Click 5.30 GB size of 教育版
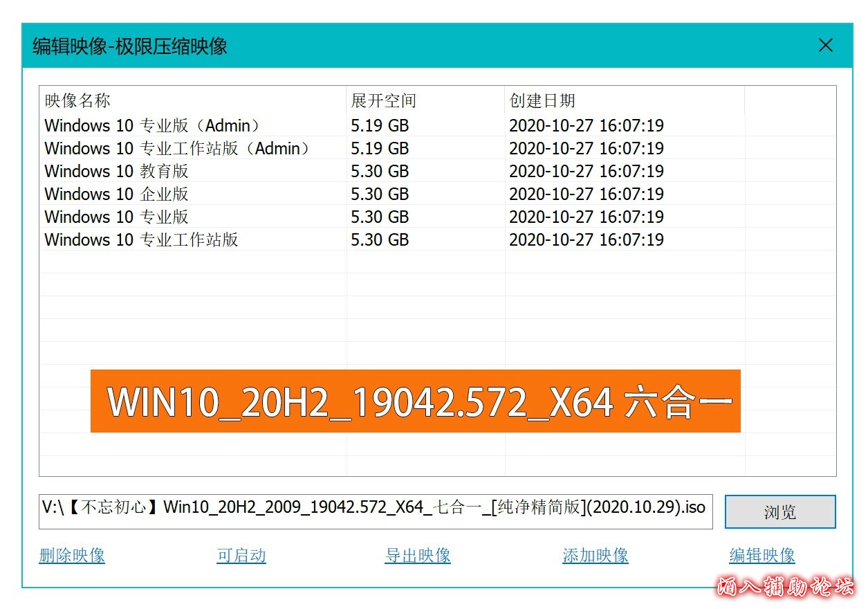Screen dimensions: 868x609 pos(380,171)
